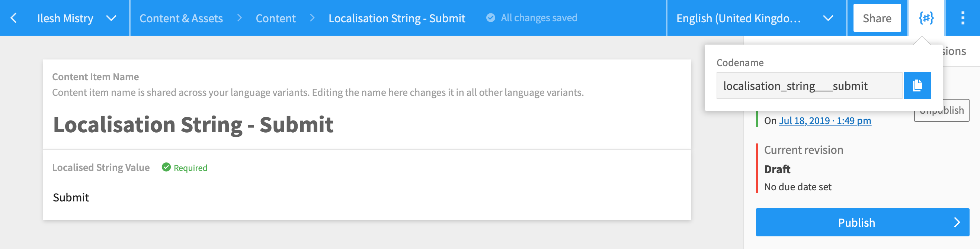Click the back arrow in the top bar
Screen dimensions: 980x249
point(15,18)
